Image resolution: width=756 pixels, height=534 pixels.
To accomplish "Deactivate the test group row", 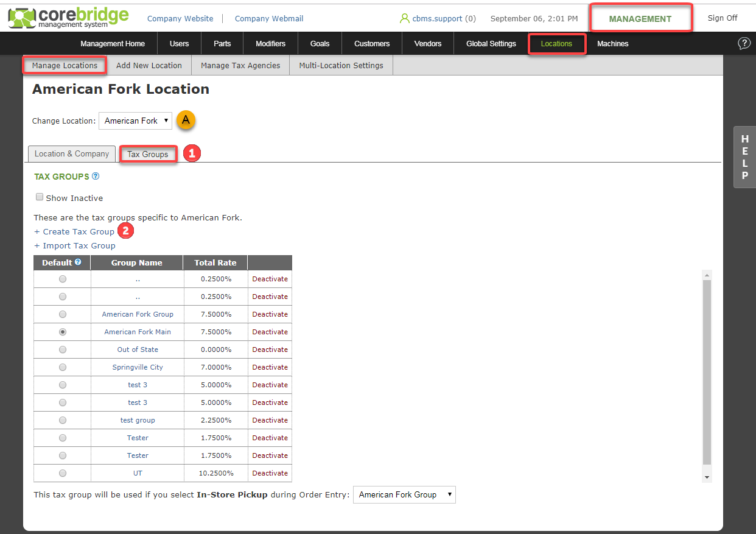I will (x=270, y=420).
